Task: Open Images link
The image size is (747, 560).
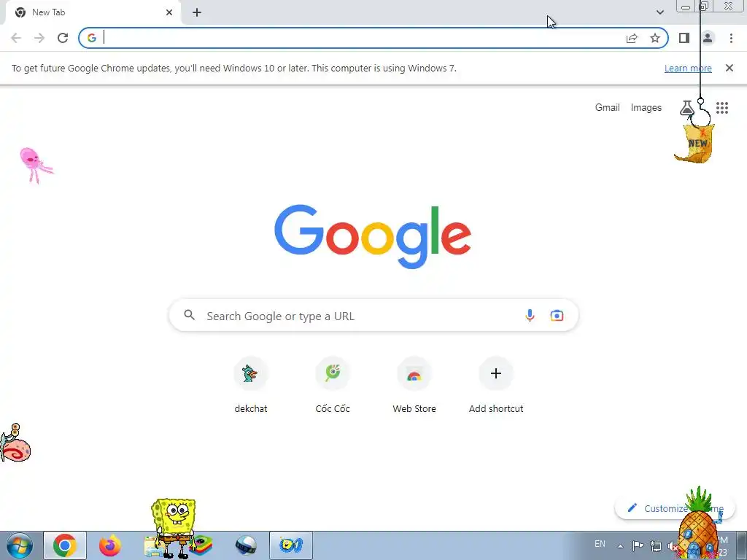Action: 646,108
